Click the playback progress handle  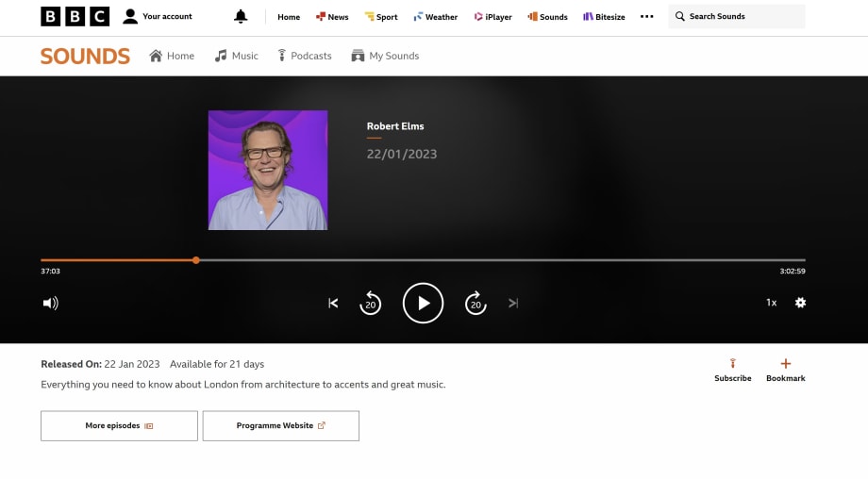pos(196,260)
